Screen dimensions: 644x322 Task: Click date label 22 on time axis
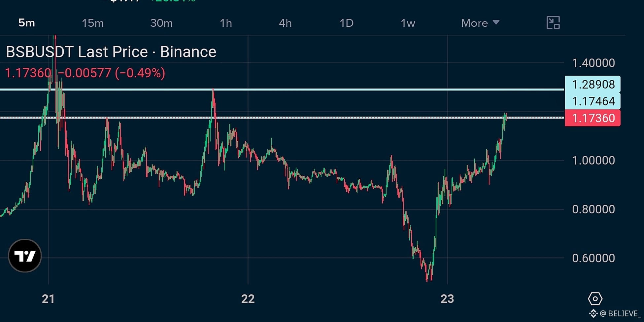248,299
